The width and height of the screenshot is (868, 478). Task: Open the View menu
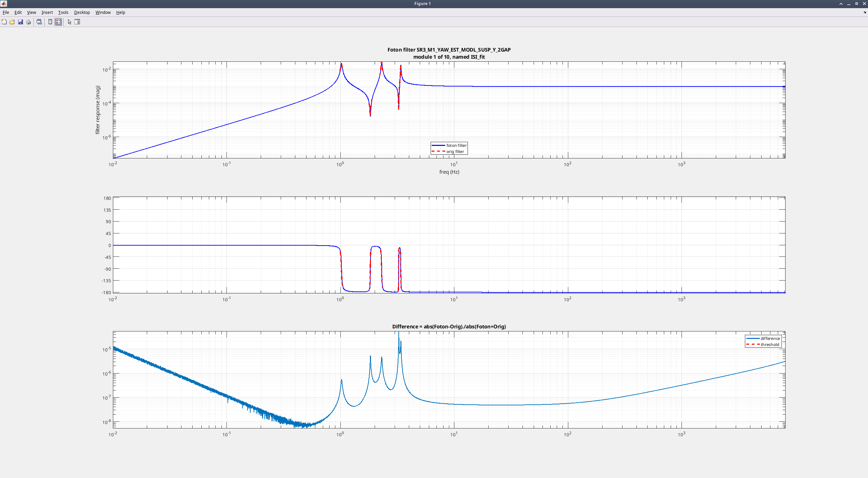(32, 12)
